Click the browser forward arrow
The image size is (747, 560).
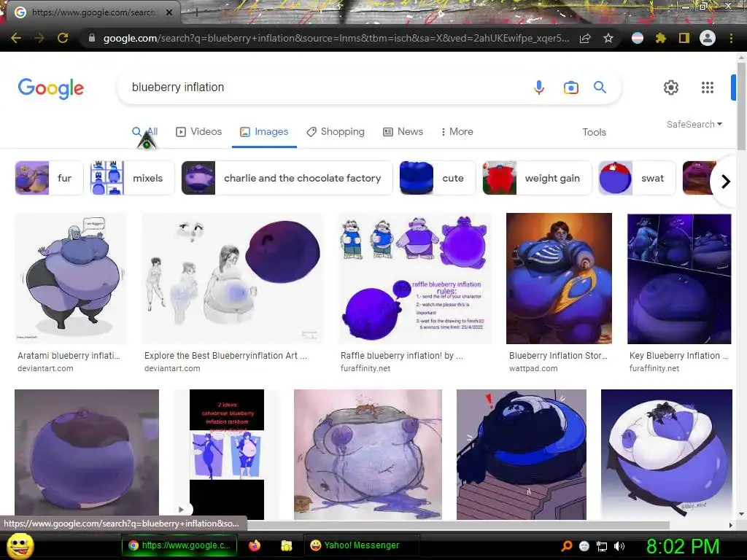(39, 38)
